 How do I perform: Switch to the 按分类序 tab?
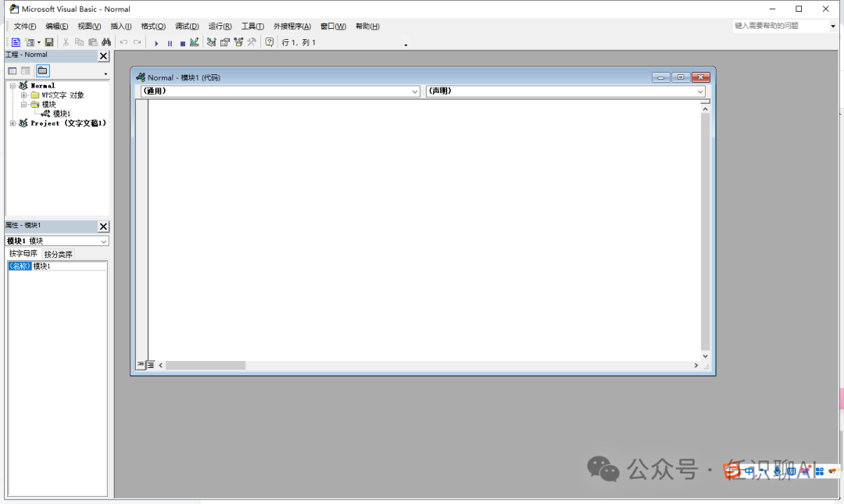58,254
